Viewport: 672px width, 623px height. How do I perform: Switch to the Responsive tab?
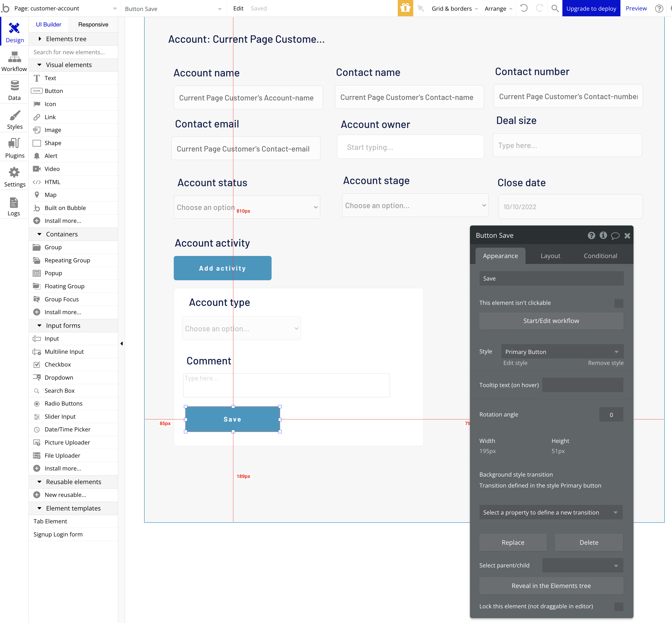(x=93, y=24)
